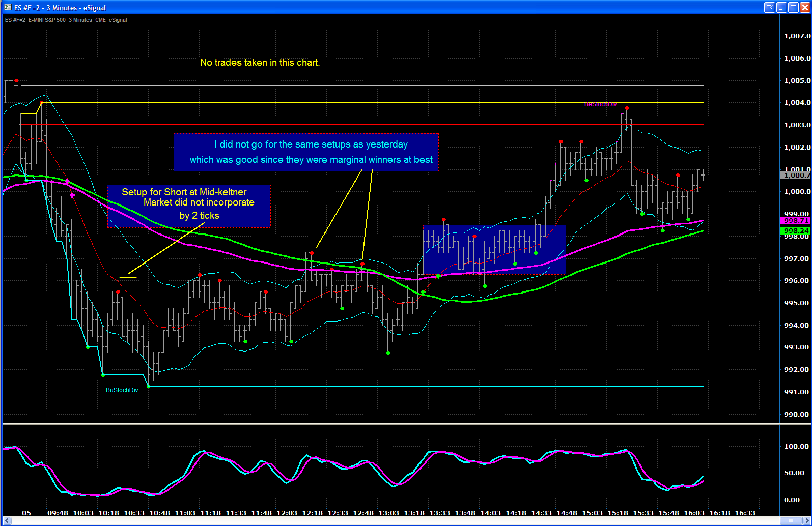This screenshot has width=812, height=526.
Task: Click the blue shaded consolidation rectangle
Action: (494, 250)
